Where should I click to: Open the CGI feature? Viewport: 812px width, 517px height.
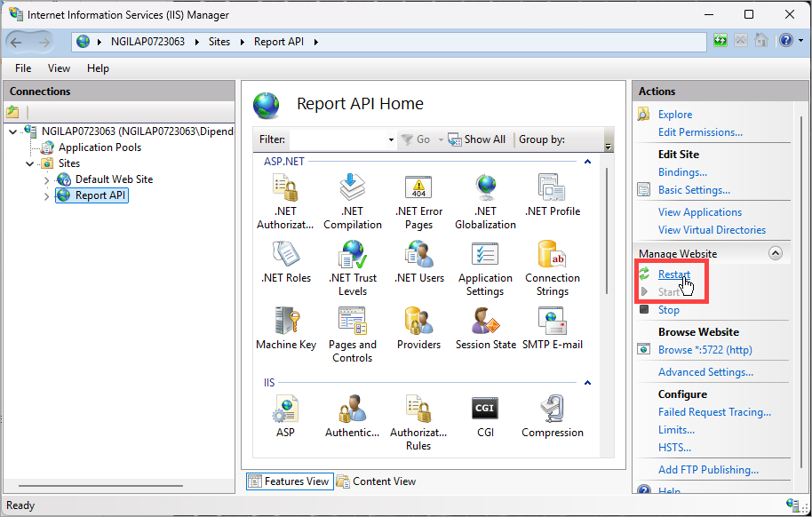pos(485,417)
